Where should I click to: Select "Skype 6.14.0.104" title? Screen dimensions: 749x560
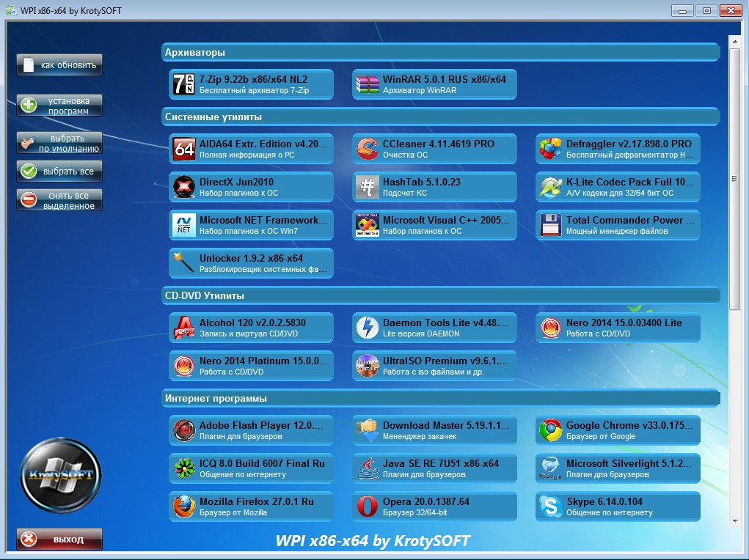coord(604,502)
